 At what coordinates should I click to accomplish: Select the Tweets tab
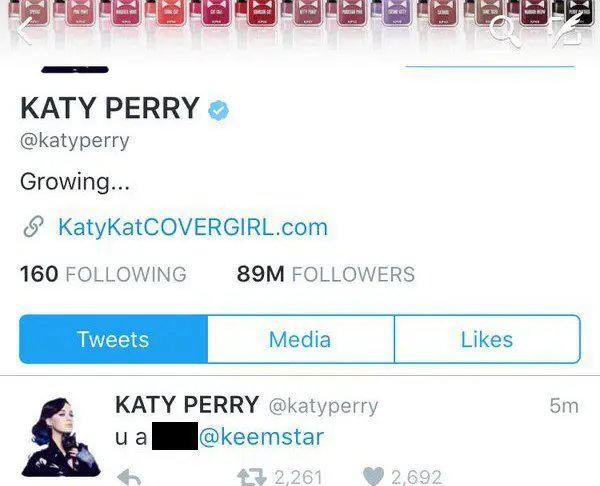pos(114,339)
